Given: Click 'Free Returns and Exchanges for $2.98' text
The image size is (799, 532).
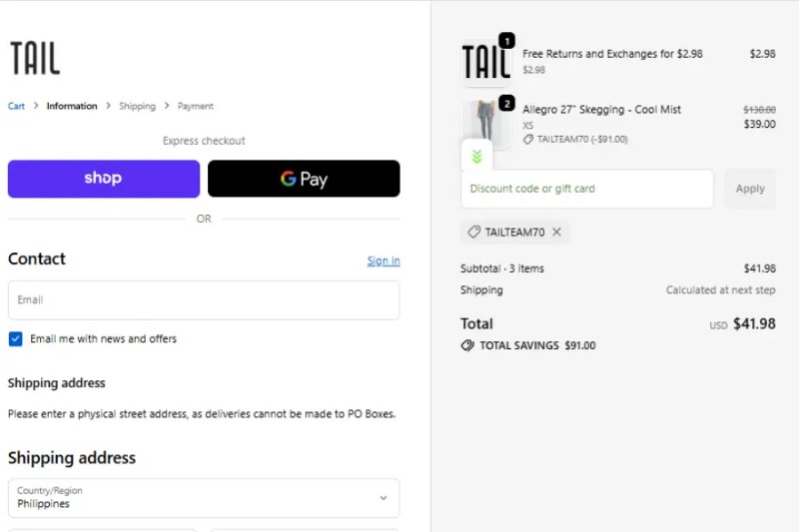Looking at the screenshot, I should coord(612,54).
